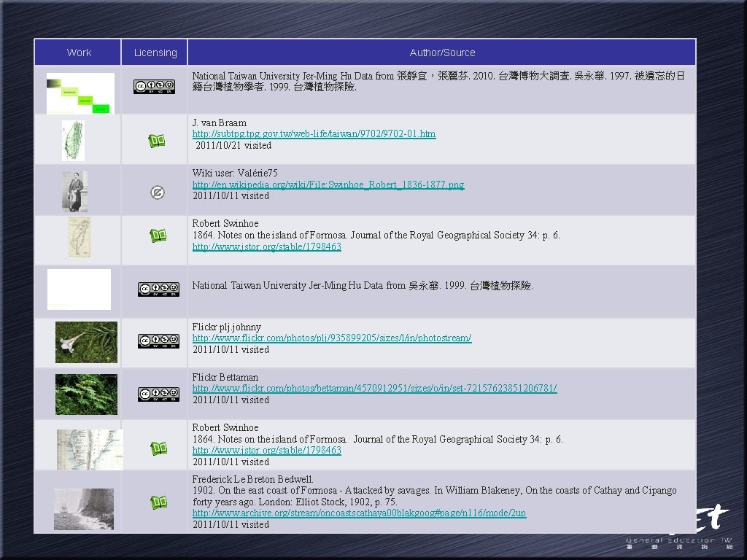This screenshot has width=747, height=560.
Task: Open the Flickr bettaman photo link
Action: [x=374, y=388]
